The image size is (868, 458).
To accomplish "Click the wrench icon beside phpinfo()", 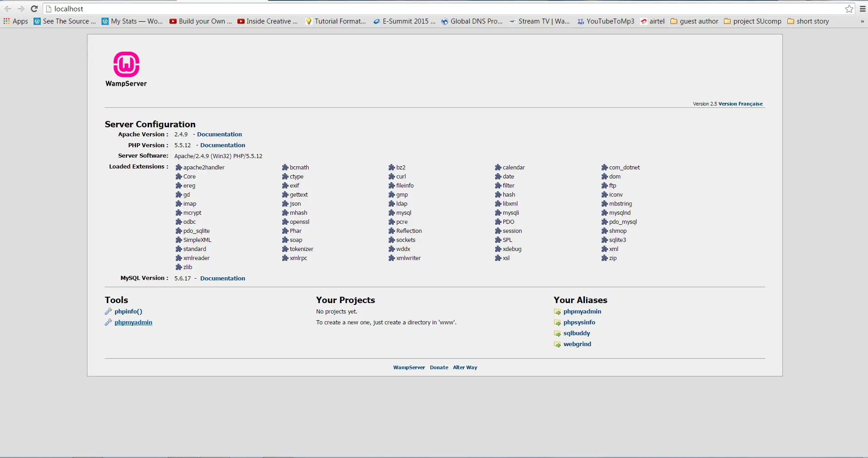I will [x=108, y=311].
